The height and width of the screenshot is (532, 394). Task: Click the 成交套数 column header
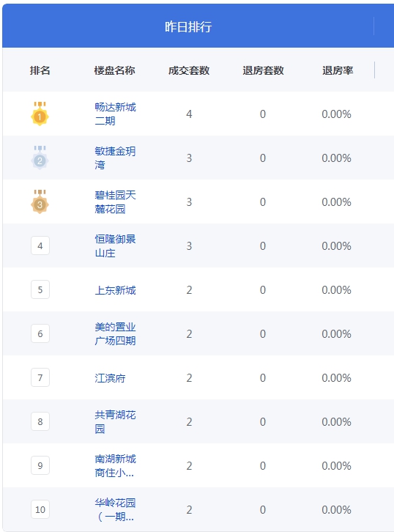pyautogui.click(x=189, y=70)
